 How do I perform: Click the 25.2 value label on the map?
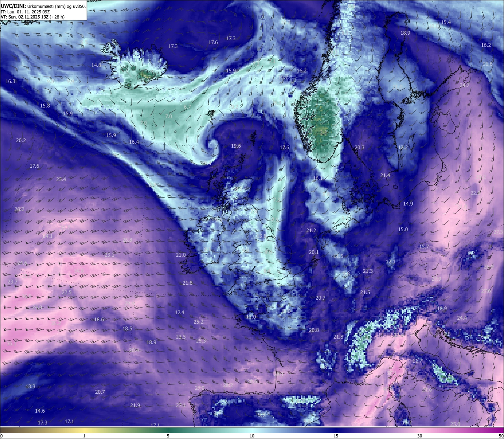[198, 322]
